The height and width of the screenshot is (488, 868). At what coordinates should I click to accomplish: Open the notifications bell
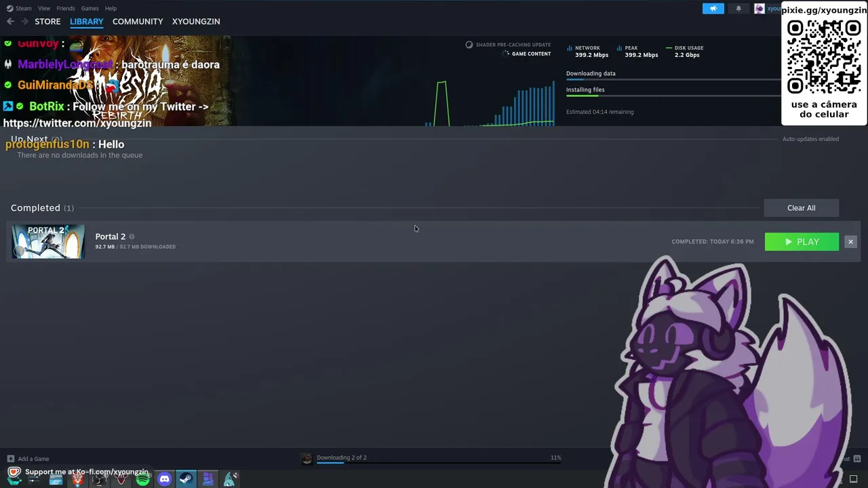738,8
